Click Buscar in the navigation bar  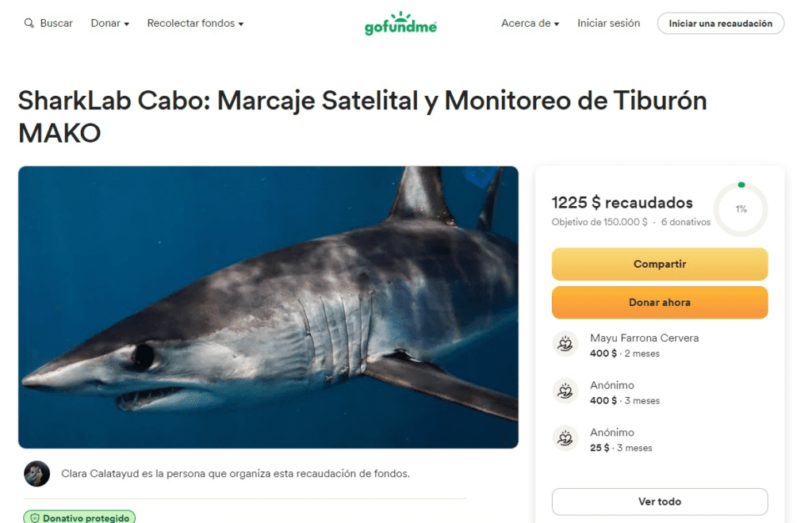56,23
